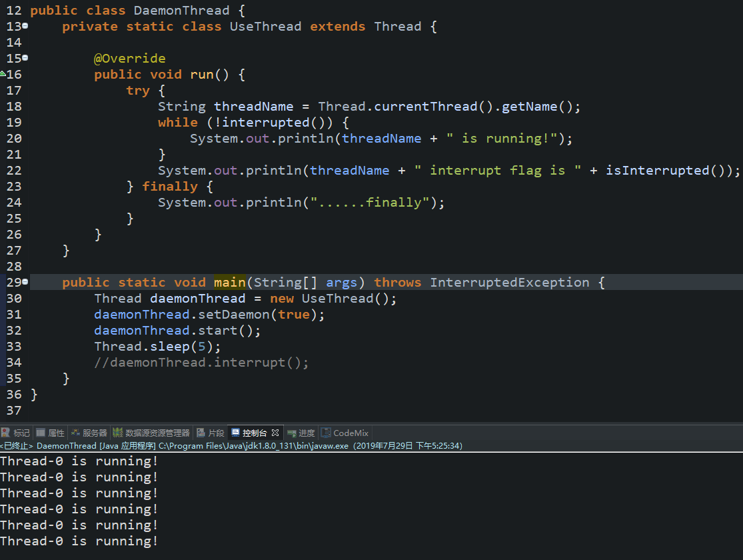Select the 数据源资源管理器 tab

coord(151,433)
